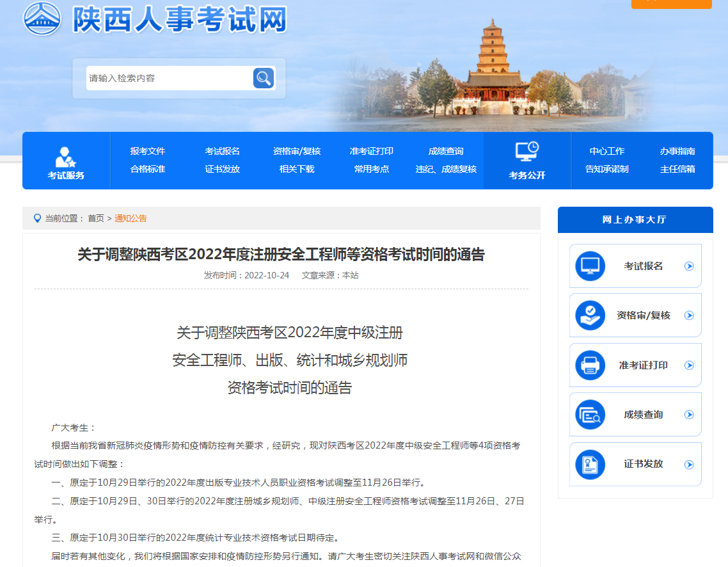
Task: Go to 首页 via breadcrumb link
Action: click(x=96, y=218)
